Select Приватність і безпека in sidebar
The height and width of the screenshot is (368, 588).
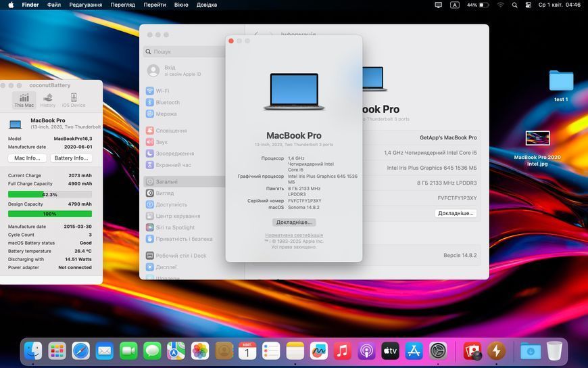click(185, 239)
